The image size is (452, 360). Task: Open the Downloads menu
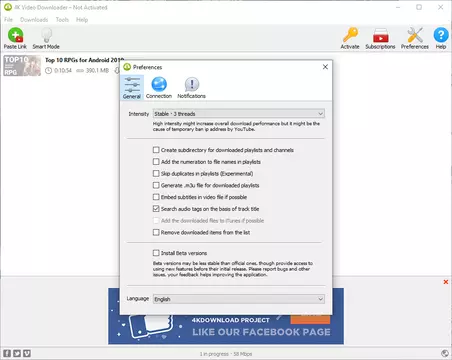[x=34, y=20]
